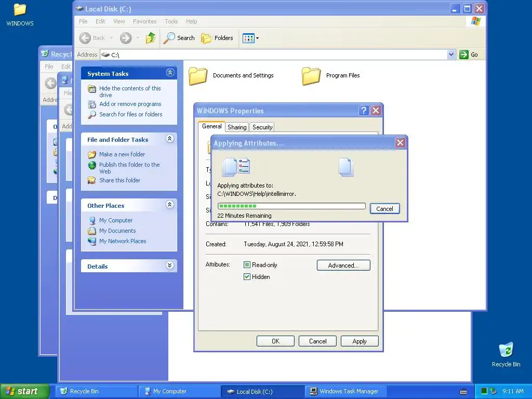Image resolution: width=532 pixels, height=399 pixels.
Task: Open the Search toolbar button
Action: [179, 38]
